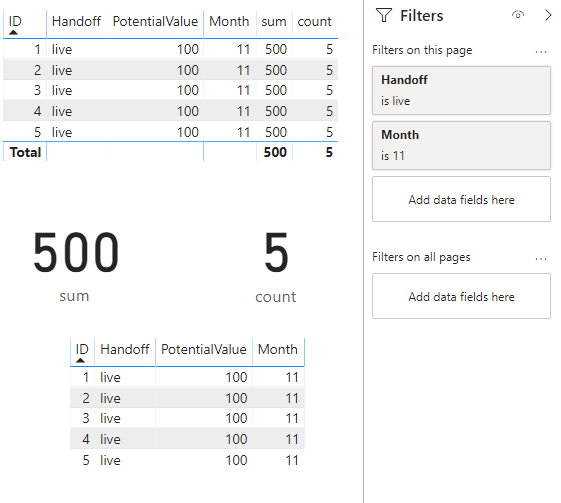This screenshot has width=561, height=503.
Task: Click live in row 3 of bottom table
Action: pyautogui.click(x=110, y=418)
